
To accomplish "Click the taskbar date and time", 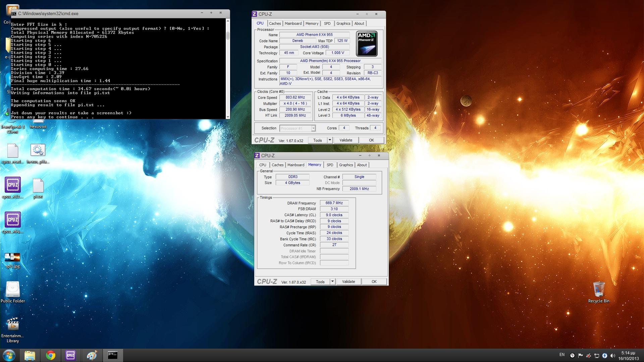I will (628, 356).
